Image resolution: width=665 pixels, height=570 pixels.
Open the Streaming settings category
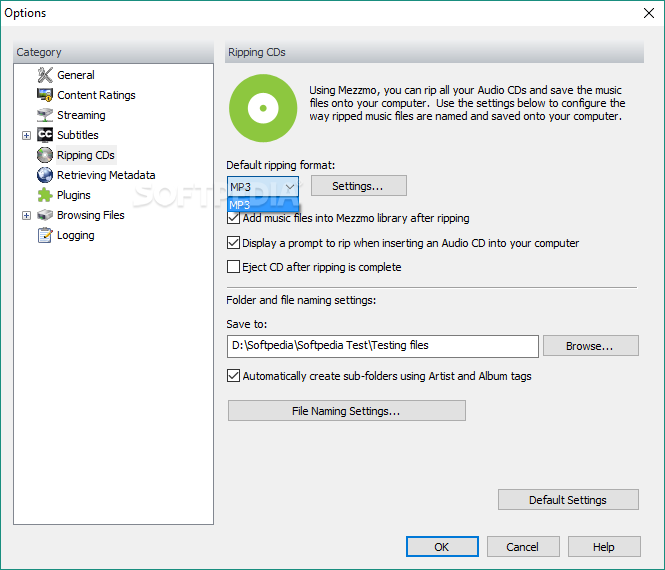click(x=81, y=115)
